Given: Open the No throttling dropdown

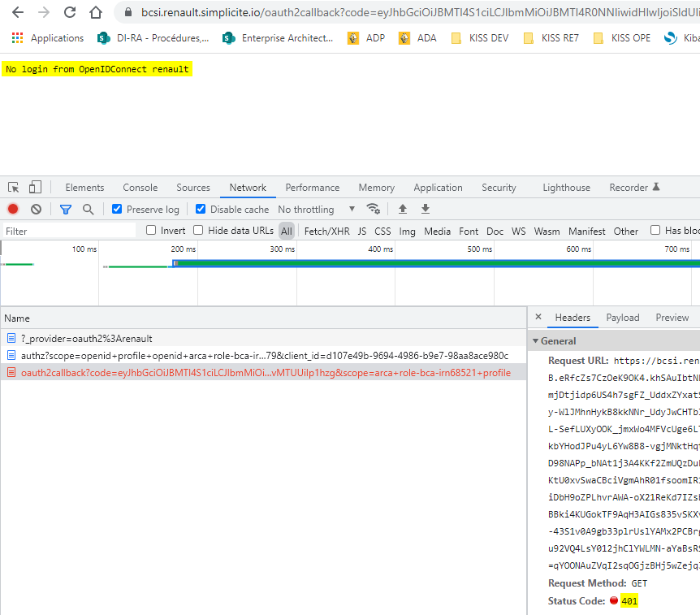Looking at the screenshot, I should [x=317, y=210].
